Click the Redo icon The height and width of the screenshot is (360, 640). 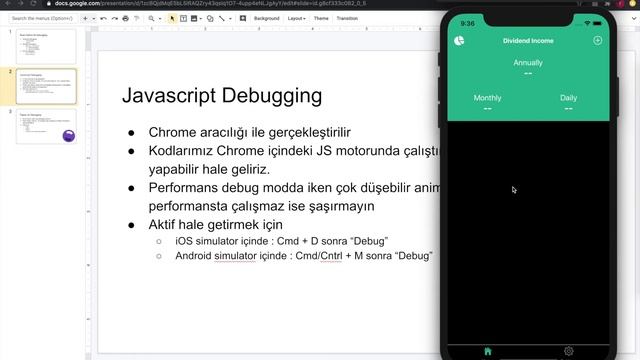(115, 18)
